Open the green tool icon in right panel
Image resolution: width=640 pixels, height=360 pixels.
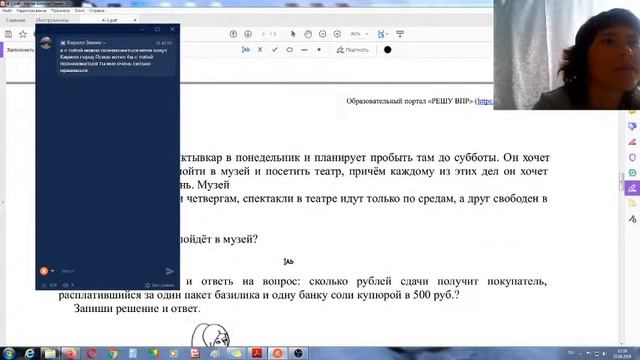(632, 173)
